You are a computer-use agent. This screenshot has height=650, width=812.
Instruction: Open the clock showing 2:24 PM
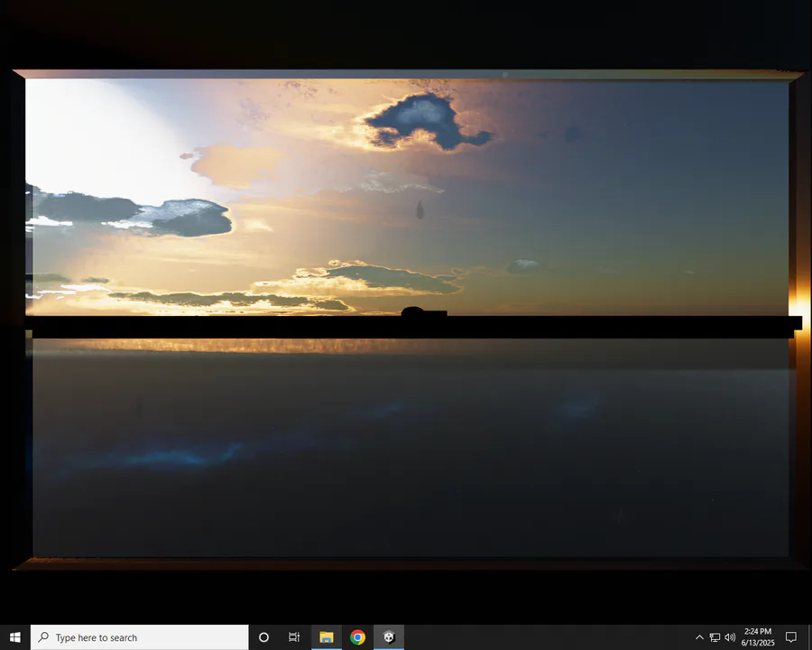(x=758, y=637)
